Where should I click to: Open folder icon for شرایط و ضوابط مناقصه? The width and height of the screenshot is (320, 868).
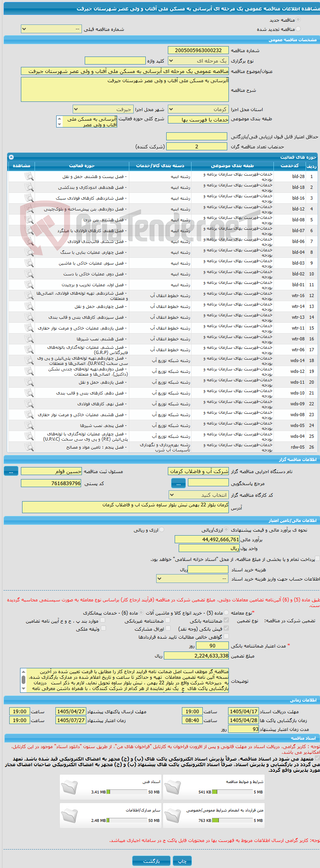click(173, 787)
